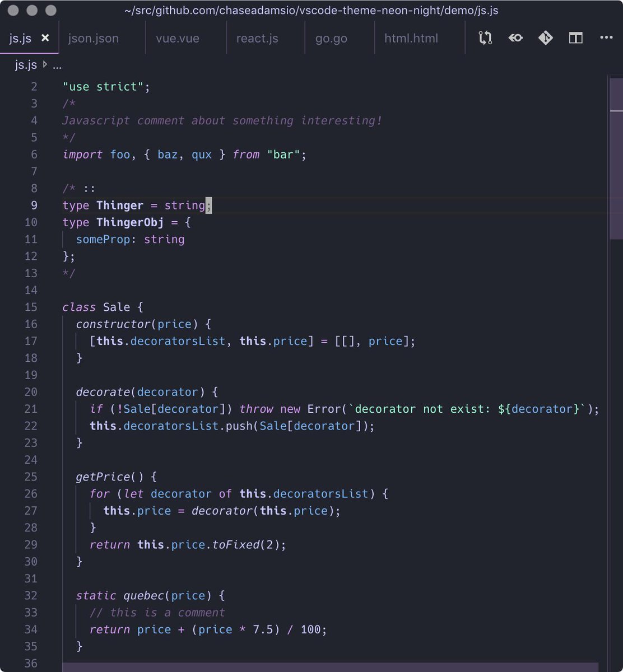623x672 pixels.
Task: Switch to the json.json tab
Action: (x=93, y=38)
